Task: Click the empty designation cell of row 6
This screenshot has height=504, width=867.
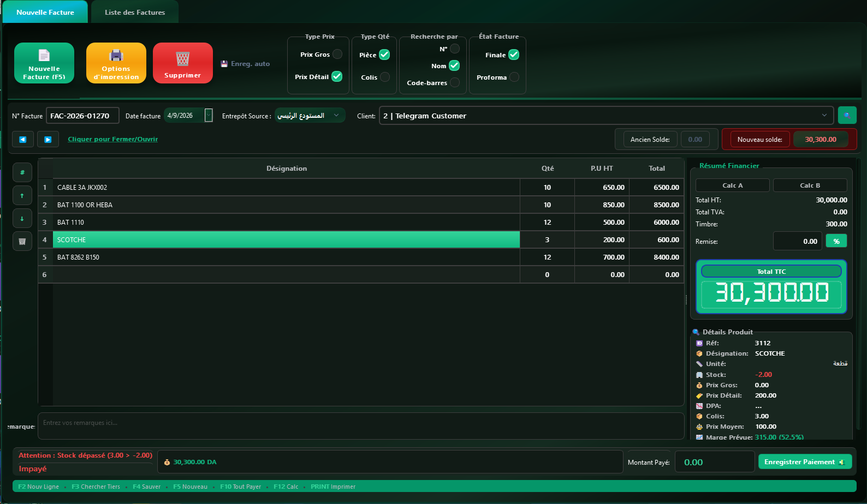Action: click(286, 274)
